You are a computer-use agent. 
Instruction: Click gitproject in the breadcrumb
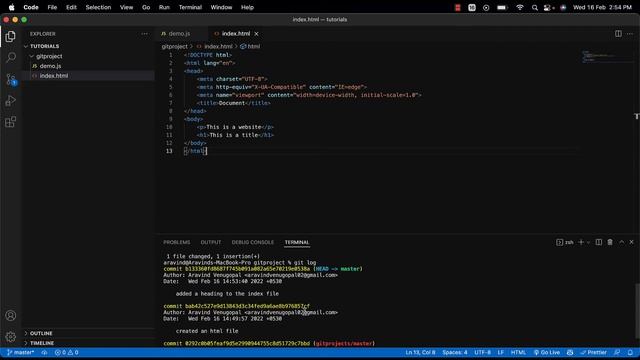174,47
